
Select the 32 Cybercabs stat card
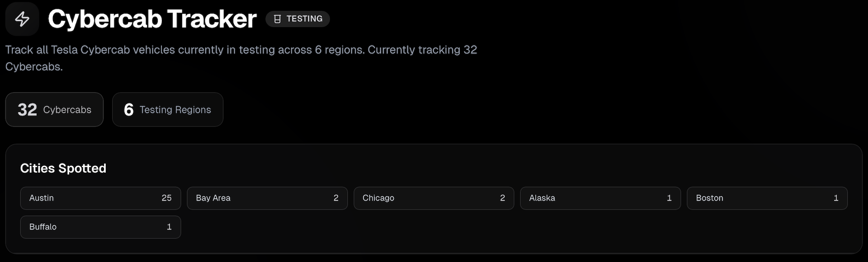54,110
